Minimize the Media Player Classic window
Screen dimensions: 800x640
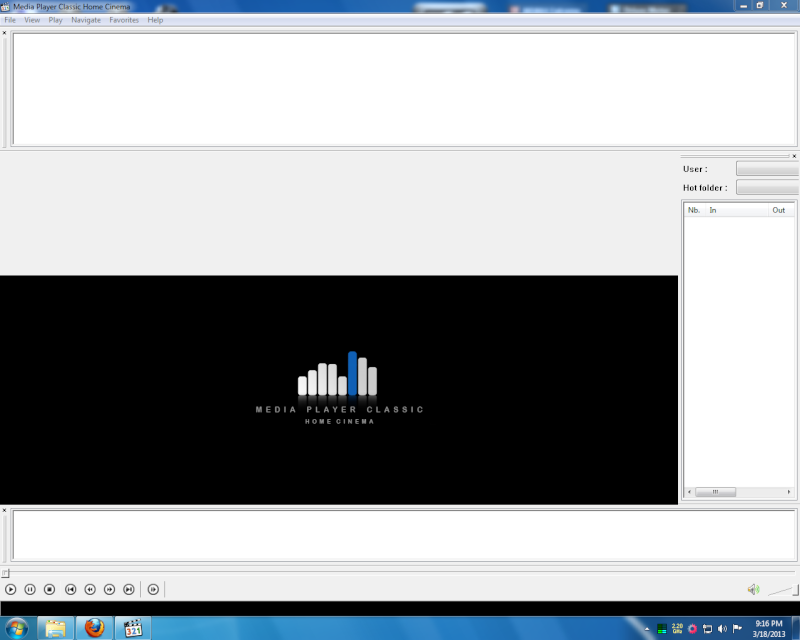pos(743,6)
